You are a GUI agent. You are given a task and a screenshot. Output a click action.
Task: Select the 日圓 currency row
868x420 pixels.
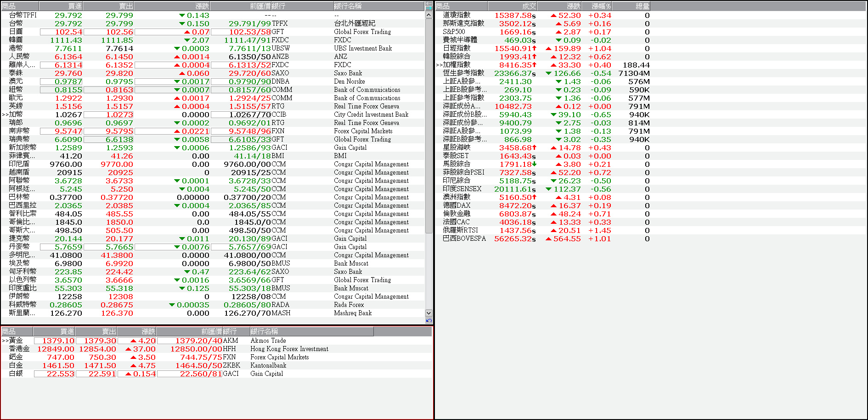(x=213, y=32)
